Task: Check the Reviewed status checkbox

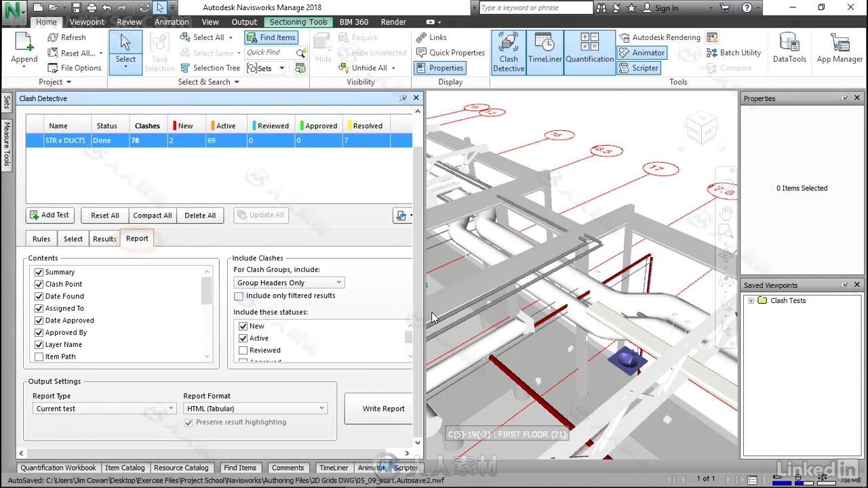Action: (x=243, y=350)
